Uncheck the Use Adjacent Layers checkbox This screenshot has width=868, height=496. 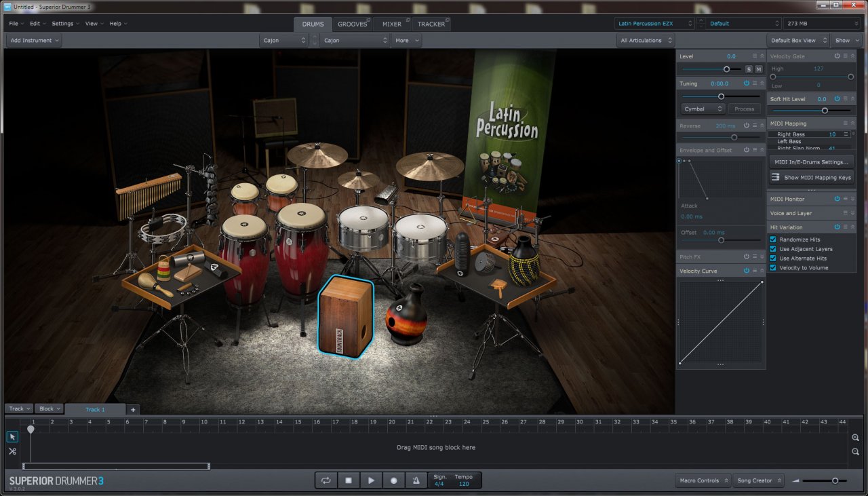click(773, 249)
